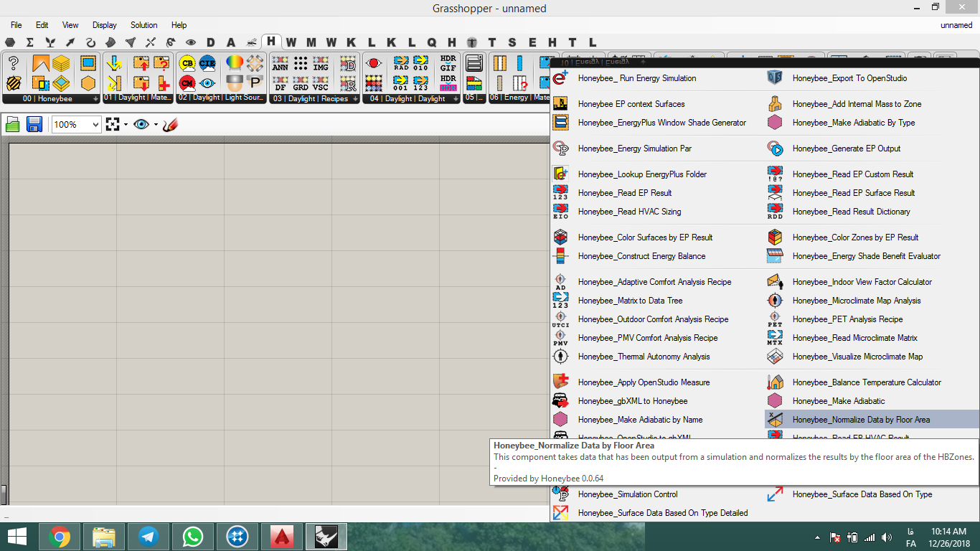Expand the 03 | Daylight | Recipes panel

click(355, 99)
